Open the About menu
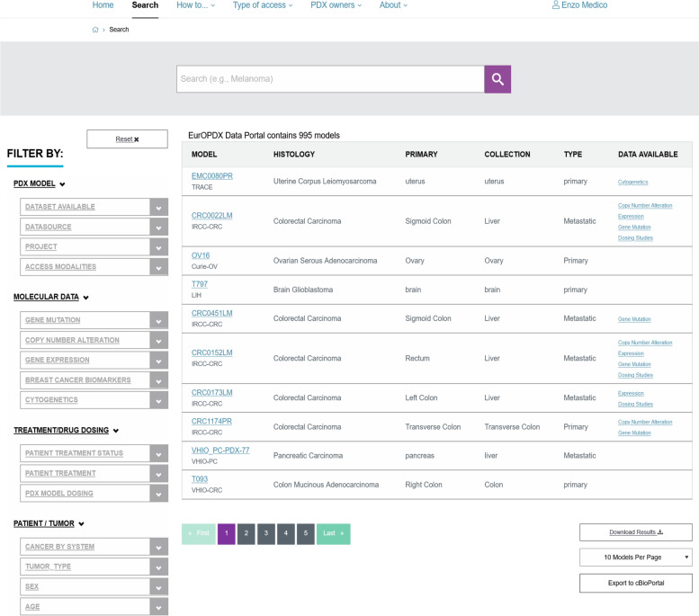This screenshot has height=616, width=699. coord(393,4)
